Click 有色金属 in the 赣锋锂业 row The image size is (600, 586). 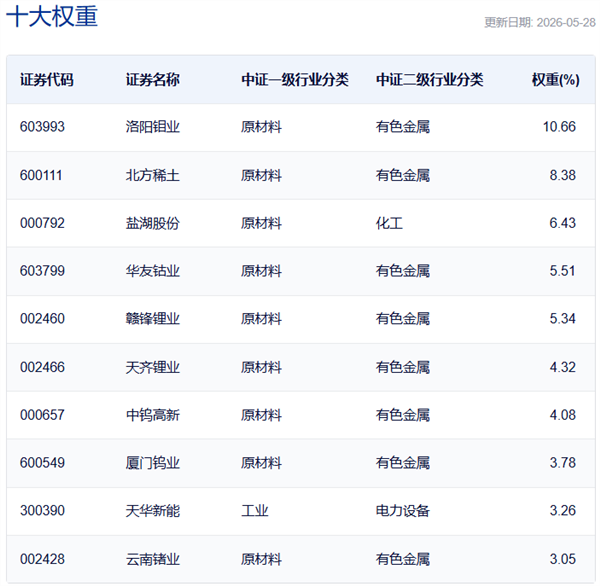tap(403, 319)
